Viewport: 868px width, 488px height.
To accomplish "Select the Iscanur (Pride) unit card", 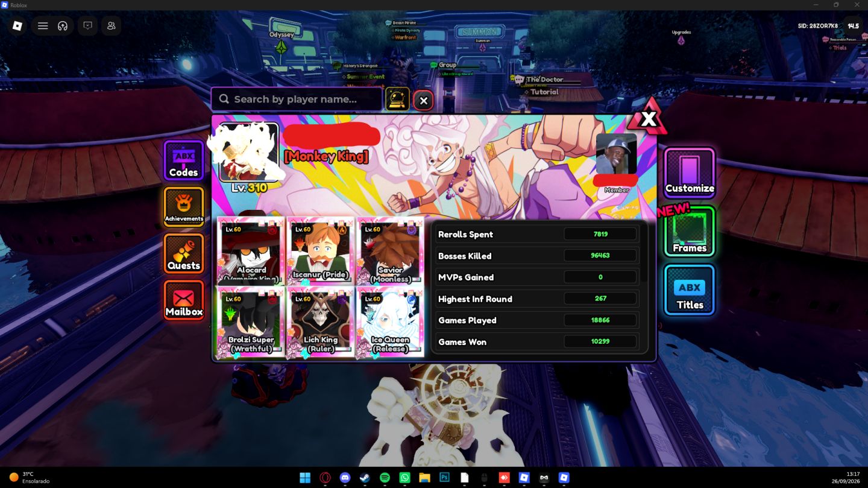I will (x=321, y=251).
